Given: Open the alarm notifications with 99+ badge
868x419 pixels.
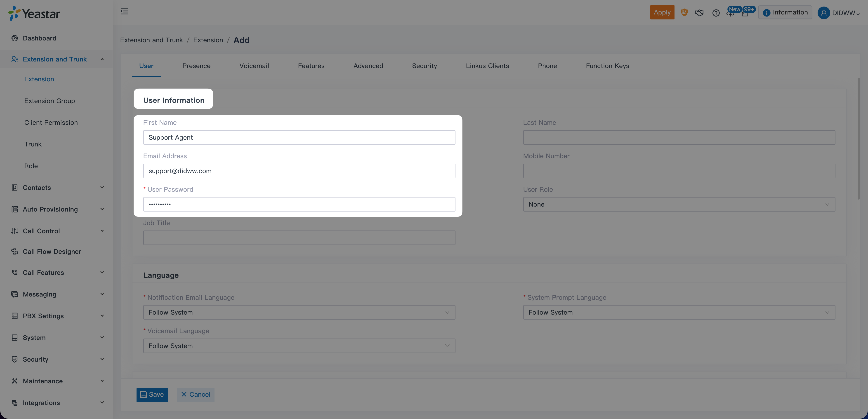Looking at the screenshot, I should click(x=745, y=14).
